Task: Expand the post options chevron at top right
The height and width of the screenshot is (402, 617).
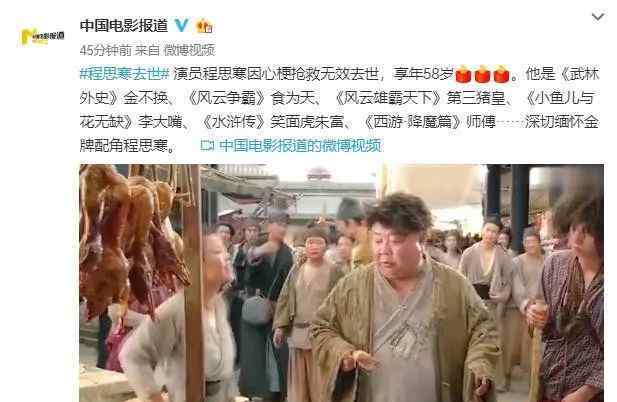Action: tap(598, 17)
